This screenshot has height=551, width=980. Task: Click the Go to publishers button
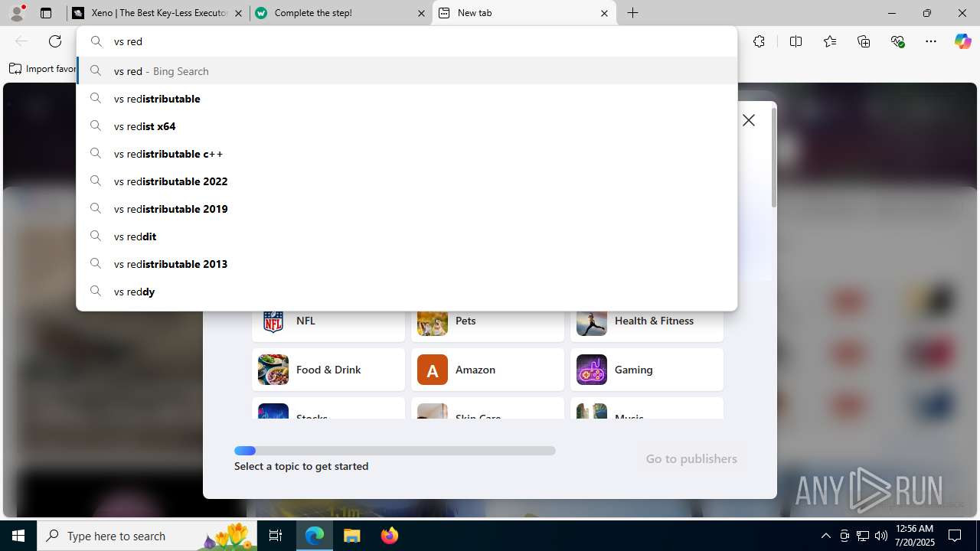[691, 458]
